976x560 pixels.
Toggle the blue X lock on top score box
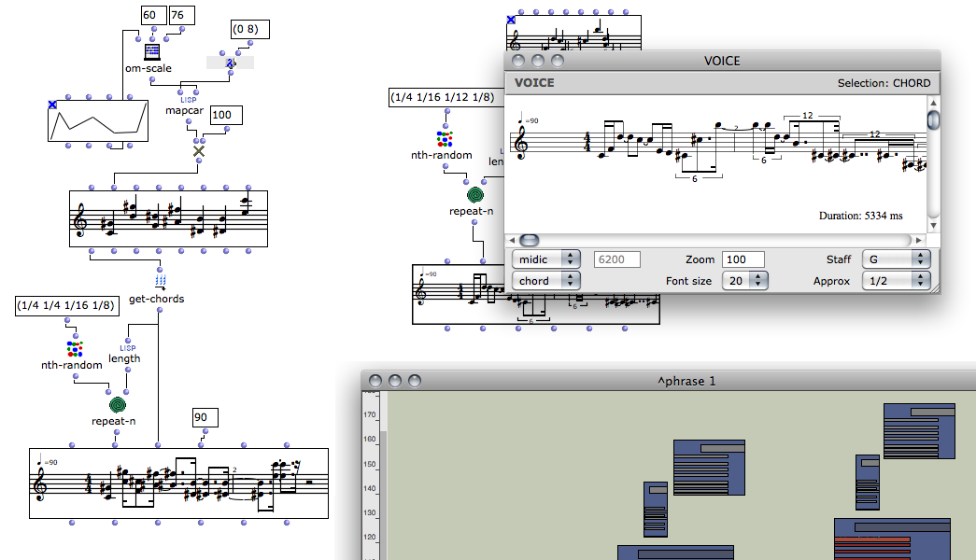pyautogui.click(x=511, y=20)
